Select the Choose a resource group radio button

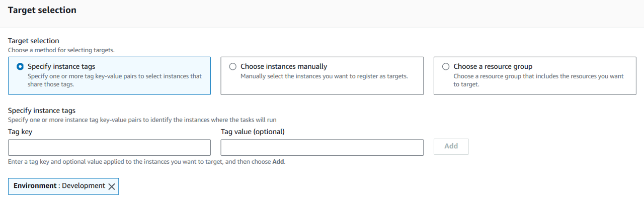[445, 66]
